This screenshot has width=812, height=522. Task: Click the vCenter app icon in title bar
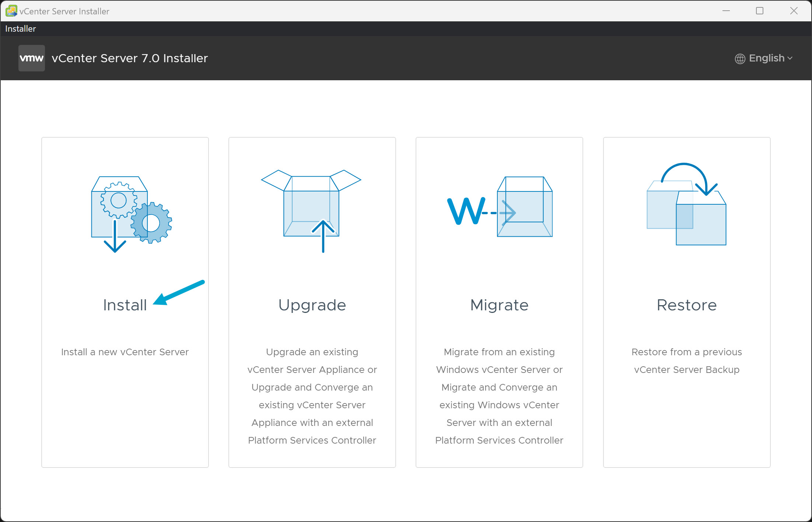[11, 11]
